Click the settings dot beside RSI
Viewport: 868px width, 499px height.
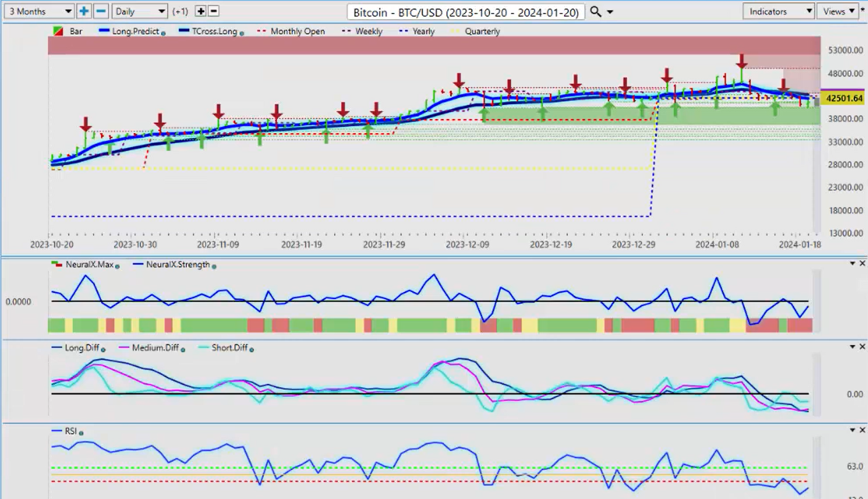pyautogui.click(x=81, y=432)
